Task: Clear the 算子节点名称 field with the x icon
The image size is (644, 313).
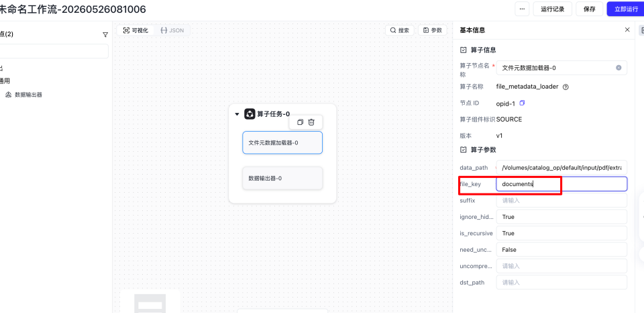Action: coord(619,68)
